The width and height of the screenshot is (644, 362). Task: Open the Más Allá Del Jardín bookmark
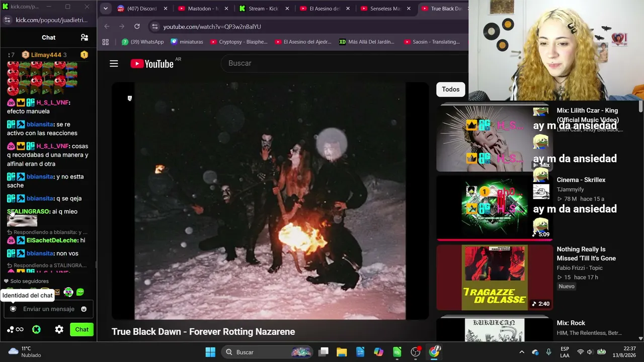click(x=366, y=42)
